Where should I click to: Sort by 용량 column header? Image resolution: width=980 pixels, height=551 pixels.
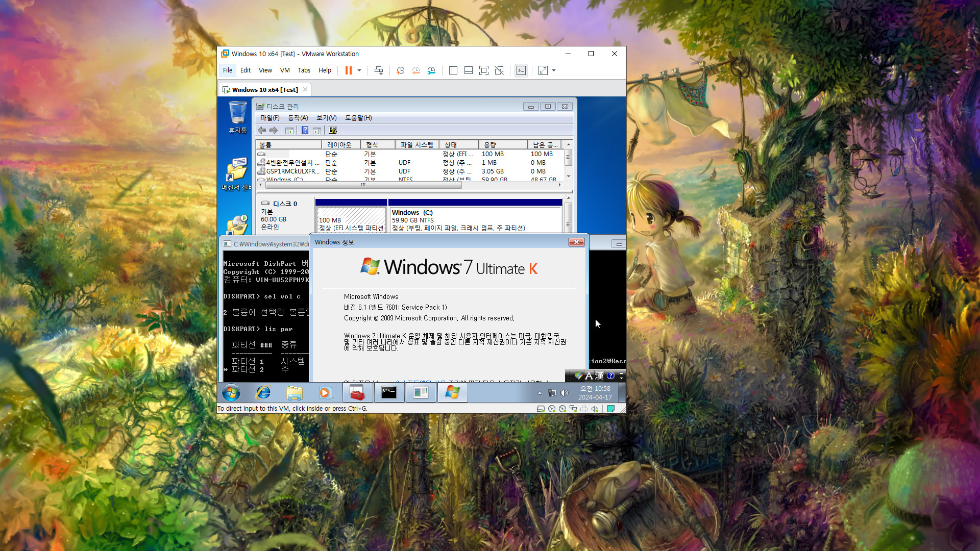503,145
